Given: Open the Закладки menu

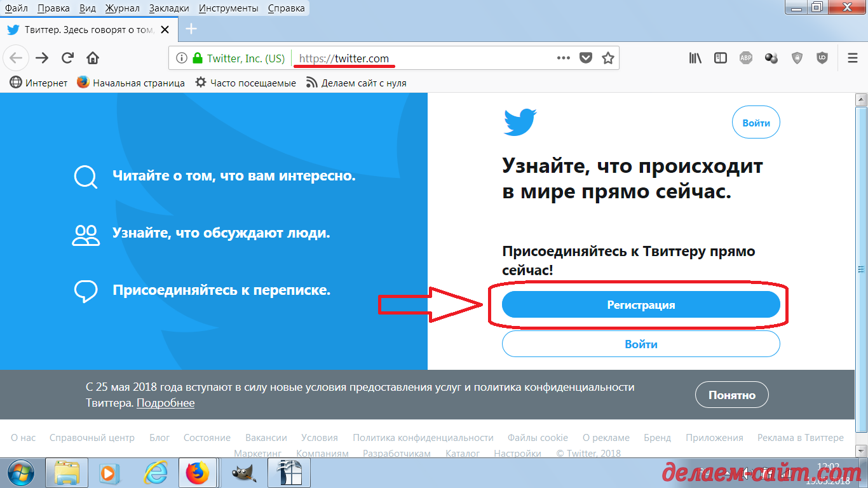Looking at the screenshot, I should point(169,8).
